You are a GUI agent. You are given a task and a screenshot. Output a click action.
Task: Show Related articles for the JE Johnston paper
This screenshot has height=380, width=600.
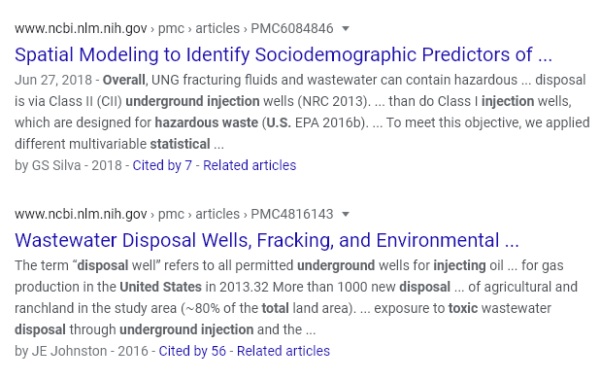click(283, 351)
